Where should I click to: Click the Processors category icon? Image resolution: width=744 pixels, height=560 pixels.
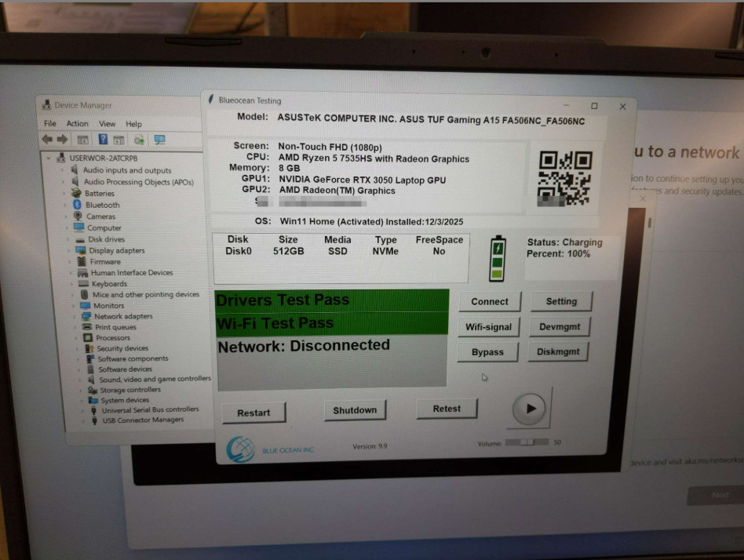point(88,337)
